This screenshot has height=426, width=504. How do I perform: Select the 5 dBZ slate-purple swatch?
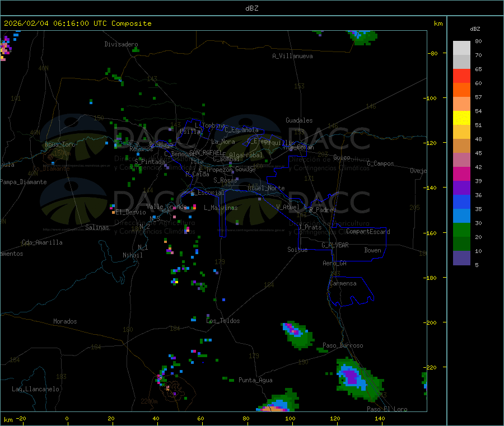click(x=461, y=258)
